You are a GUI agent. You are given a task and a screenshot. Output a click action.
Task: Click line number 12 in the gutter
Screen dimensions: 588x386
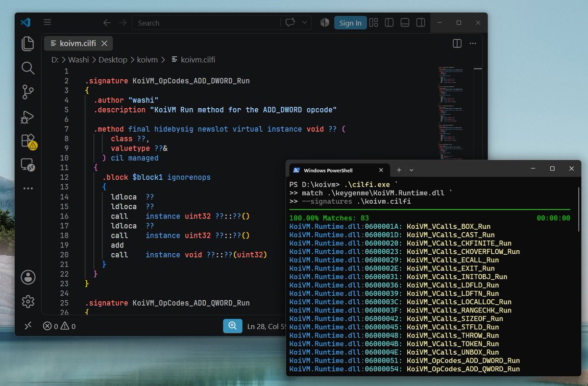pos(64,177)
